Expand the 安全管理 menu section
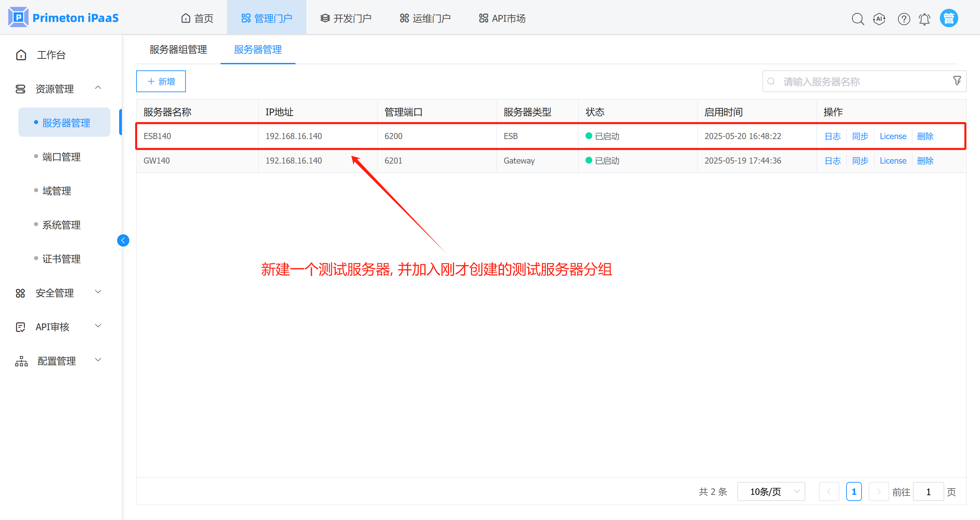Image resolution: width=980 pixels, height=520 pixels. pos(98,292)
